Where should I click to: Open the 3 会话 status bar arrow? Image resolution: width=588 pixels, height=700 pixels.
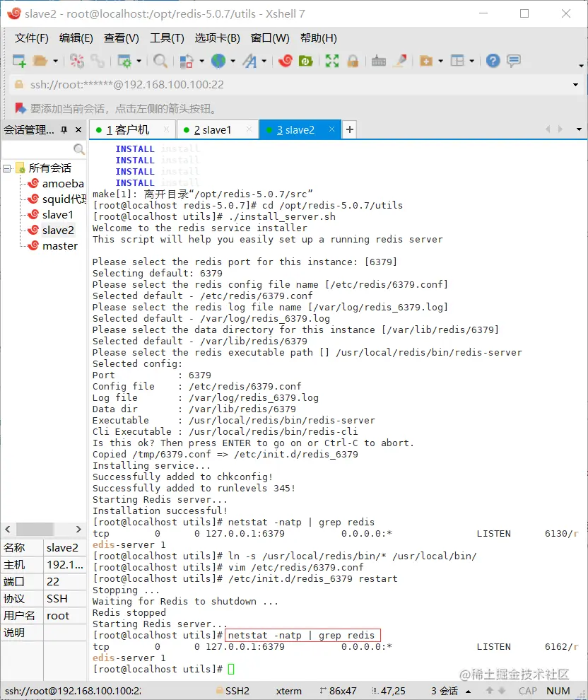pos(469,692)
